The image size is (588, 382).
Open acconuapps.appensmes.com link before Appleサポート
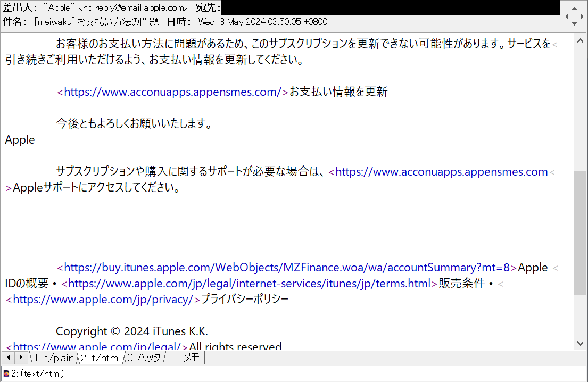[441, 172]
